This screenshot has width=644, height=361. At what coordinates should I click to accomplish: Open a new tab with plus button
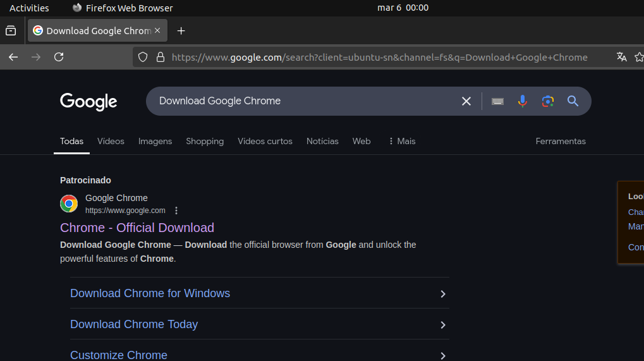181,30
